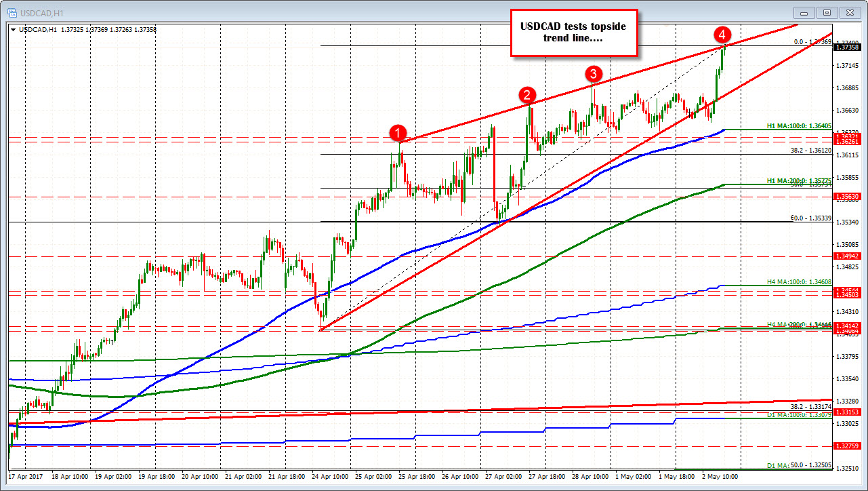Screen dimensions: 868x491
Task: Select the red price tag 1.32759
Action: click(x=848, y=446)
